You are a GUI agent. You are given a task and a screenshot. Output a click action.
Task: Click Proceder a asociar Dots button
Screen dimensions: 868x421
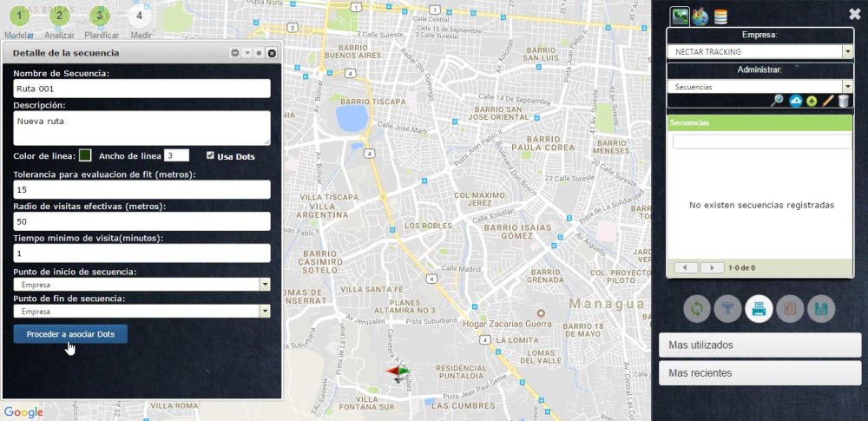point(70,334)
